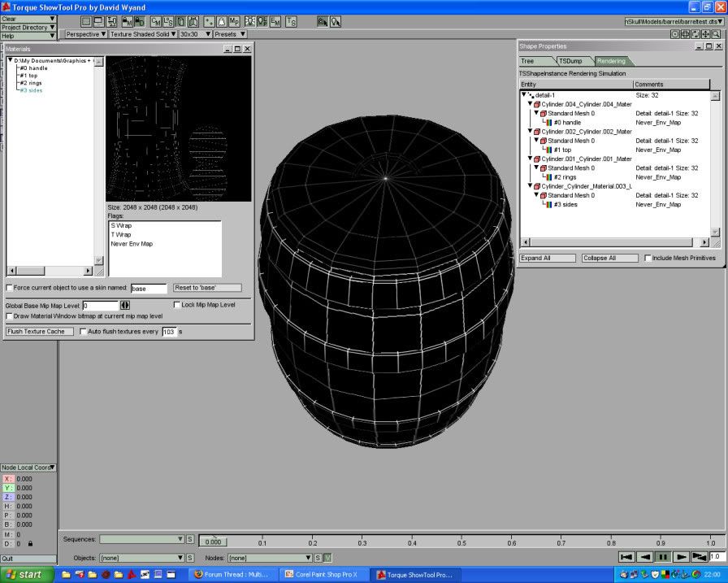Switch to the TSDump tab
This screenshot has height=583, width=728.
(x=570, y=61)
